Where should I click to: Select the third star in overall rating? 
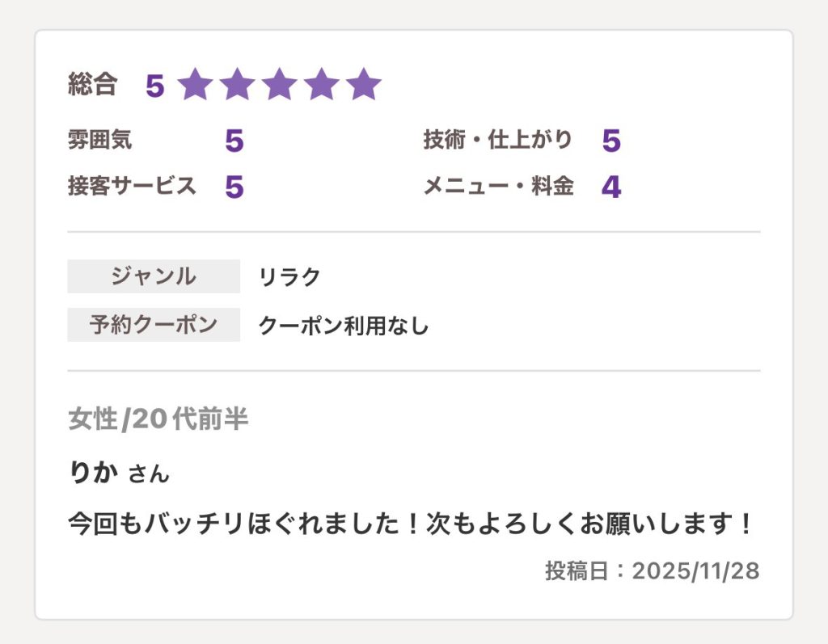click(x=279, y=84)
